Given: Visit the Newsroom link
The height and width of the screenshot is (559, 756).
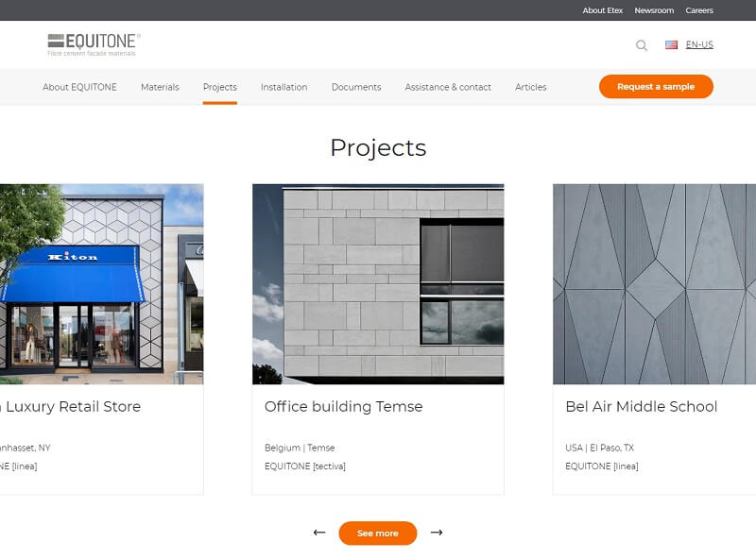Looking at the screenshot, I should click(654, 10).
